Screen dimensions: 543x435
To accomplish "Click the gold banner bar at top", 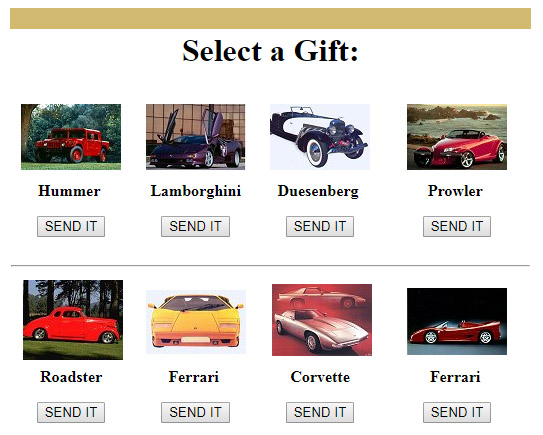I will (x=270, y=18).
